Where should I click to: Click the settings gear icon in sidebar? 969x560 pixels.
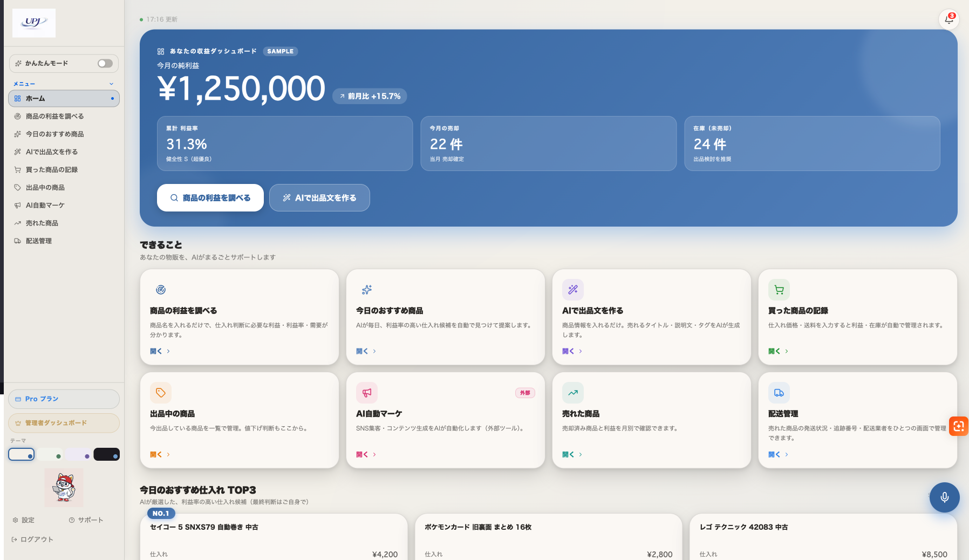pyautogui.click(x=16, y=520)
